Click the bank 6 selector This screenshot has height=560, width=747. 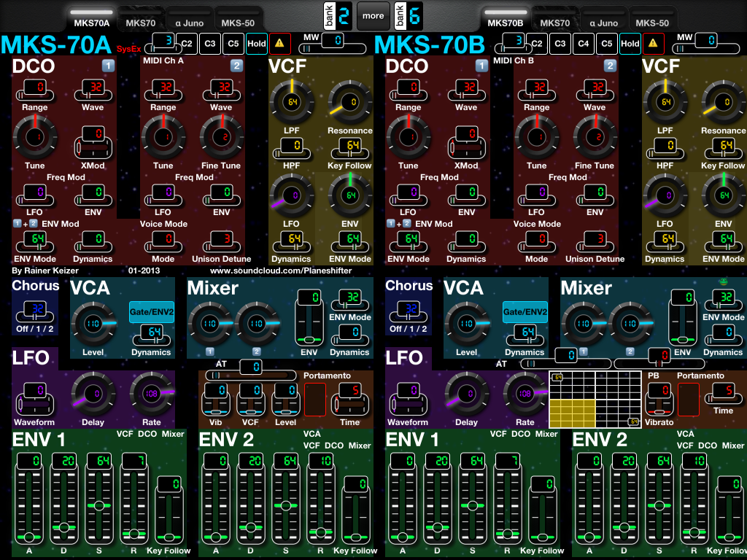409,16
